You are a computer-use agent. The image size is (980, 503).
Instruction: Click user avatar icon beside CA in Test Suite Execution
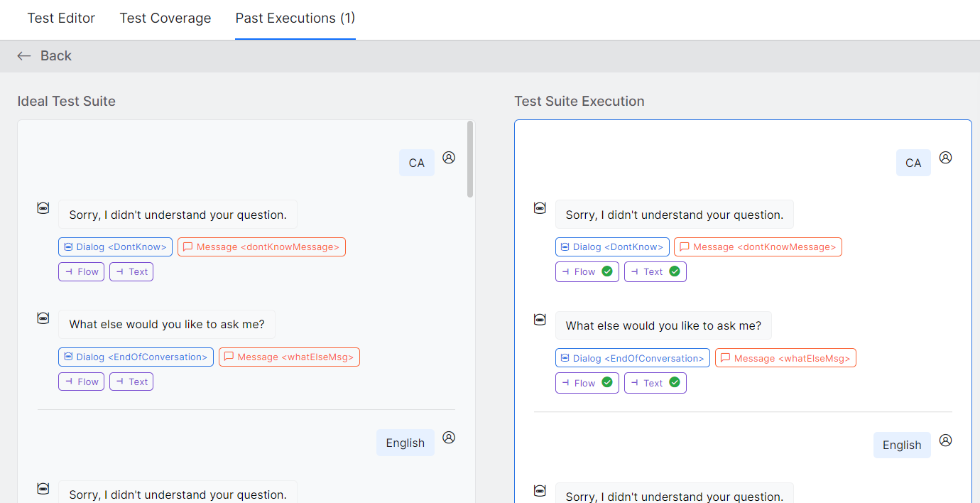(945, 157)
